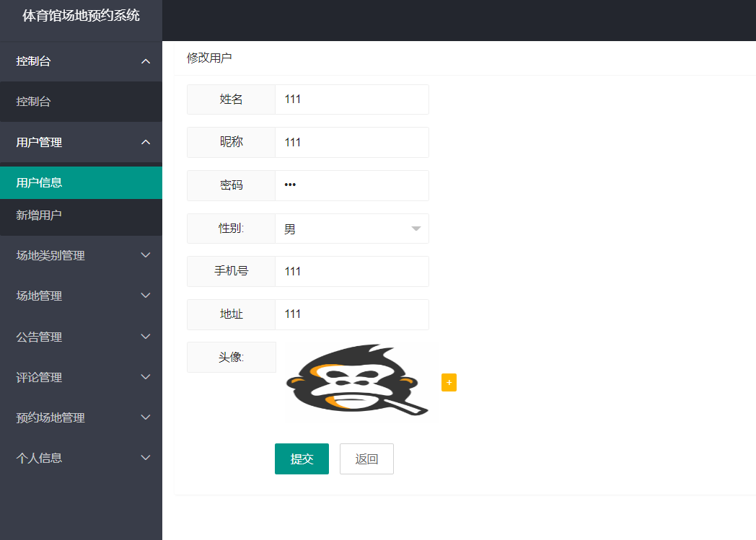756x540 pixels.
Task: Expand the 公告管理 menu
Action: pos(81,337)
